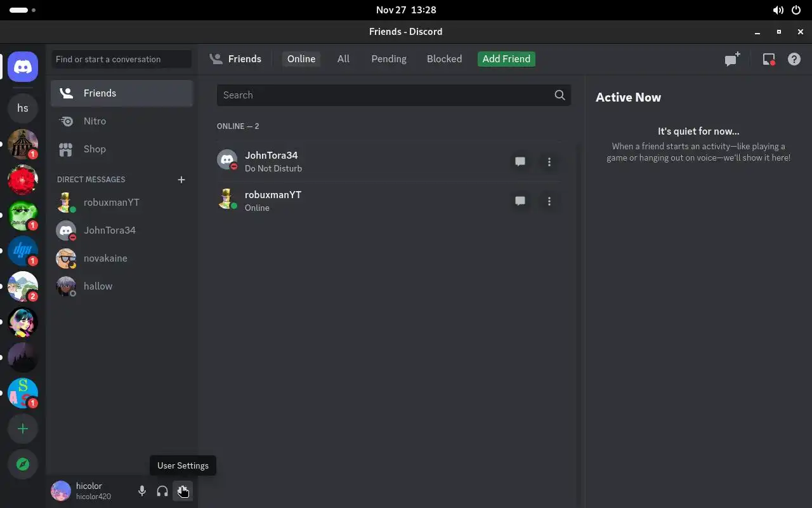Open Explore Discoverable Servers compass icon

click(23, 464)
